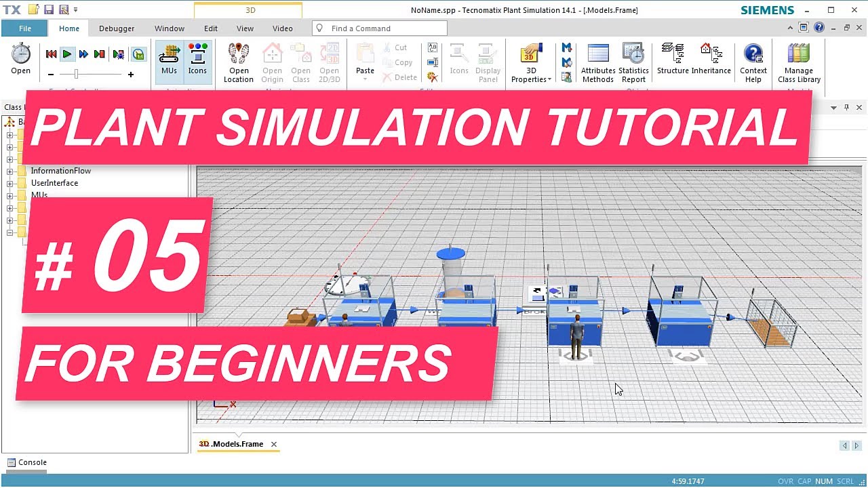Switch to the Window ribbon tab

(x=170, y=28)
